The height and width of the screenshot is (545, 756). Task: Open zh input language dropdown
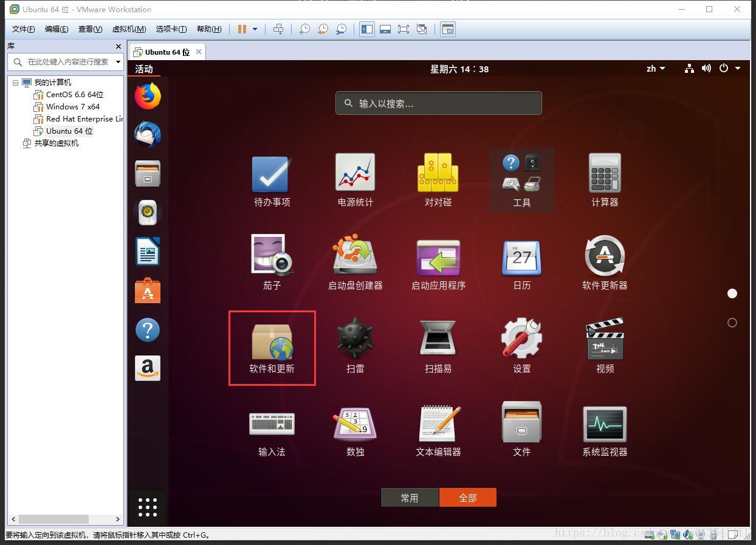tap(656, 69)
